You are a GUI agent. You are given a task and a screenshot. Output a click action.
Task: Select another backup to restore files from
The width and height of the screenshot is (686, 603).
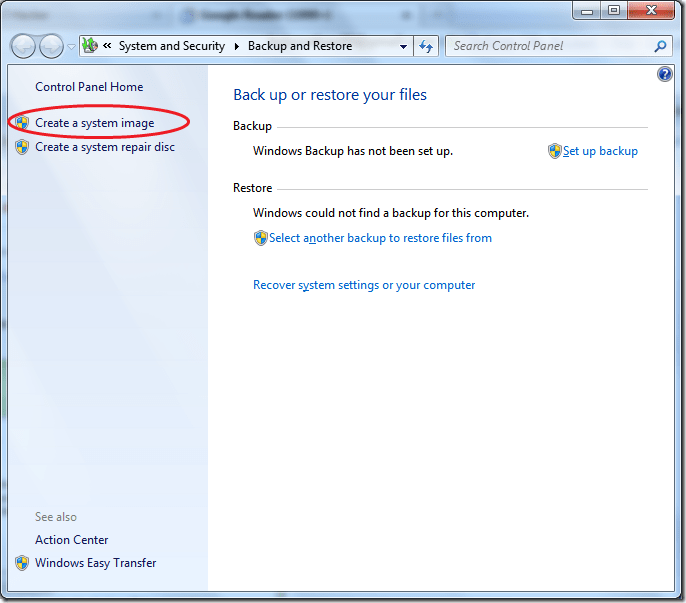click(x=380, y=238)
